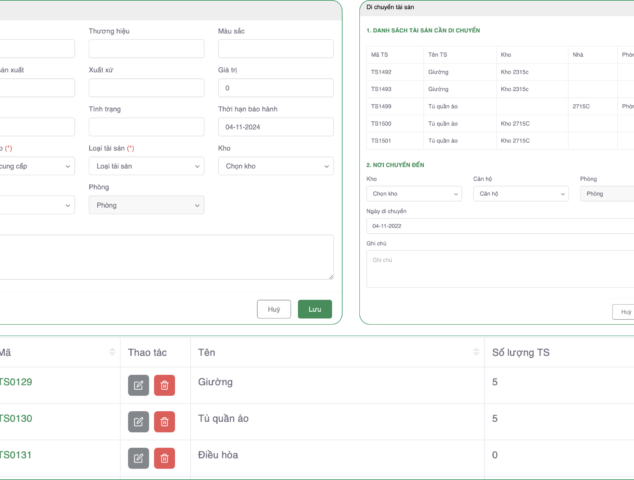Sort the Tên column using its arrows

(474, 353)
